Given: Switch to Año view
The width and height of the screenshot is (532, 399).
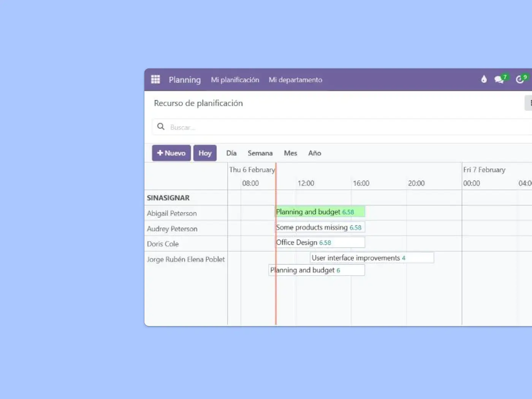Looking at the screenshot, I should tap(315, 153).
